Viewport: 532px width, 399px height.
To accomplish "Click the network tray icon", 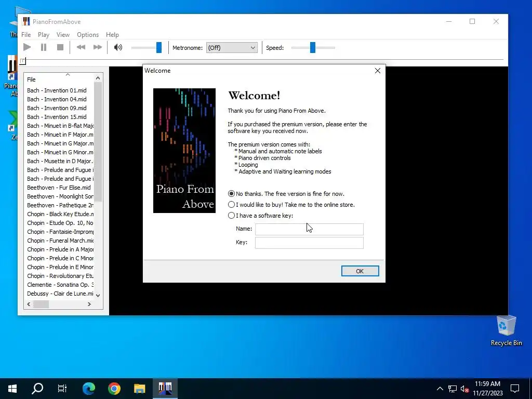I will [x=453, y=389].
